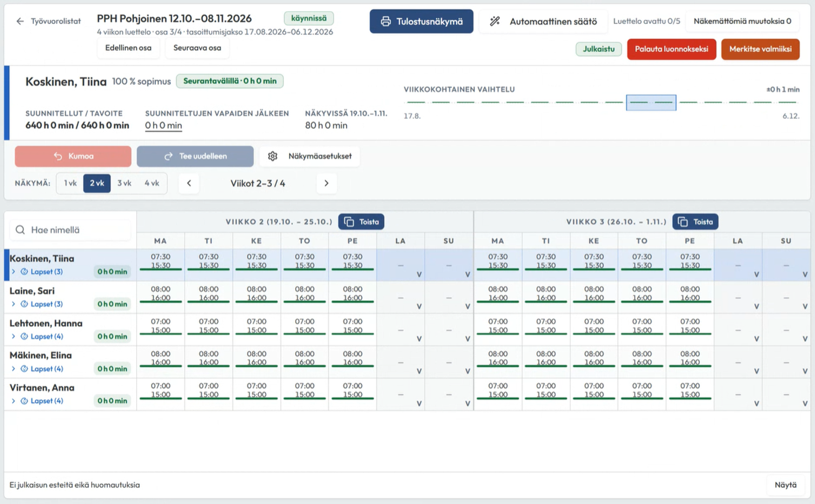Click Automaattinen säätö wand button
The height and width of the screenshot is (504, 815).
tap(543, 21)
